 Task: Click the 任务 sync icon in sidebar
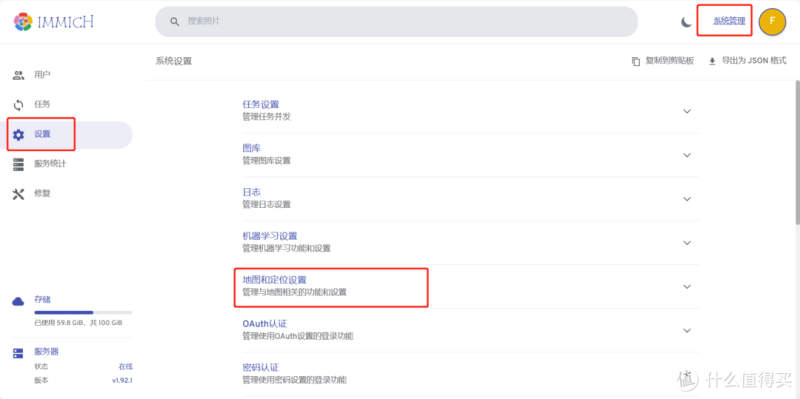click(x=18, y=105)
